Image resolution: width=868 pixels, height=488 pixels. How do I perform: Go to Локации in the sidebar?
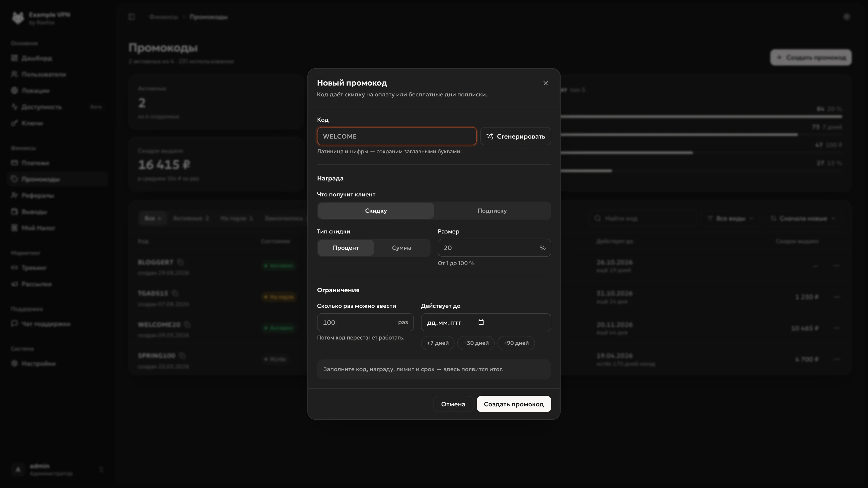coord(58,91)
